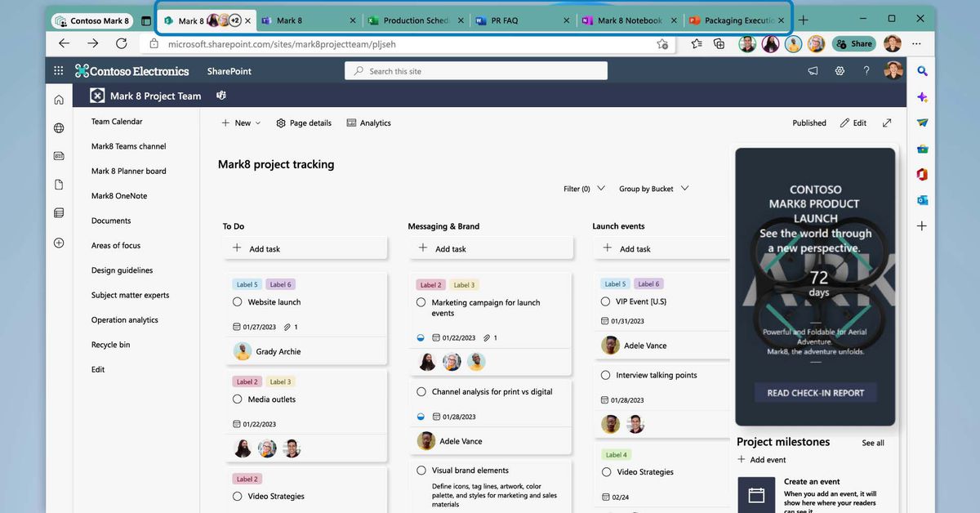The height and width of the screenshot is (513, 980).
Task: Open Search in the Edge sidebar
Action: 922,71
